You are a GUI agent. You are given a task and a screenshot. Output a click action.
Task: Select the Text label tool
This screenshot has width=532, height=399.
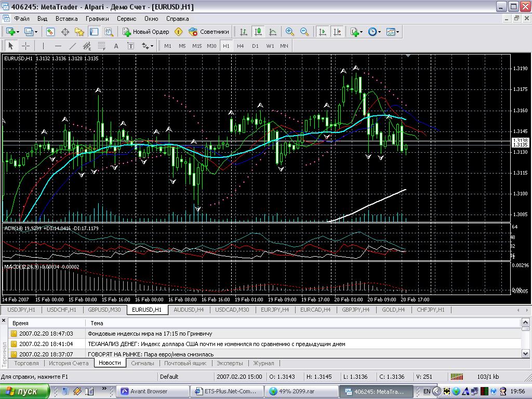coord(116,46)
